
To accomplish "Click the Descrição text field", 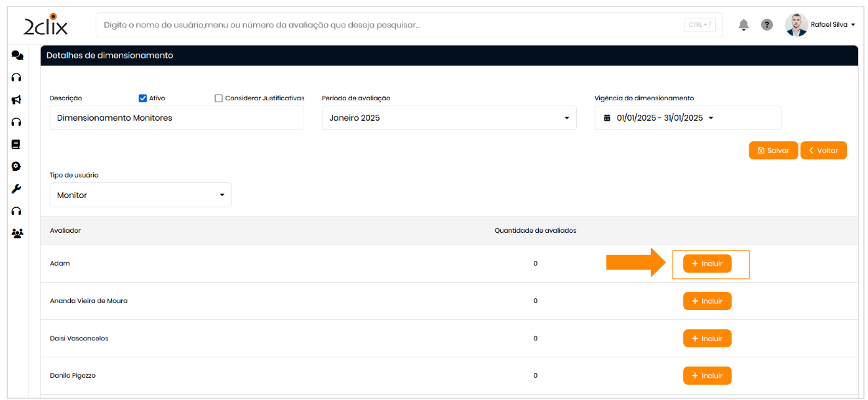I will coord(176,118).
